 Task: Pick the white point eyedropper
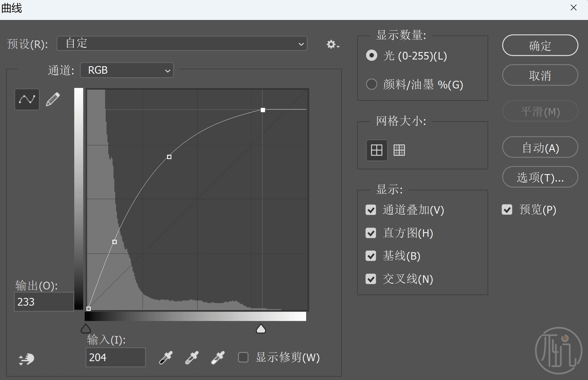218,357
